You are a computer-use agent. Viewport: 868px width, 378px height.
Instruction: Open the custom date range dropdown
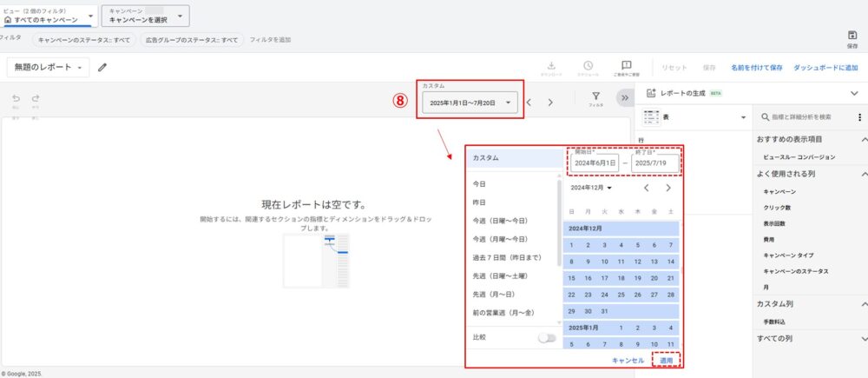469,103
